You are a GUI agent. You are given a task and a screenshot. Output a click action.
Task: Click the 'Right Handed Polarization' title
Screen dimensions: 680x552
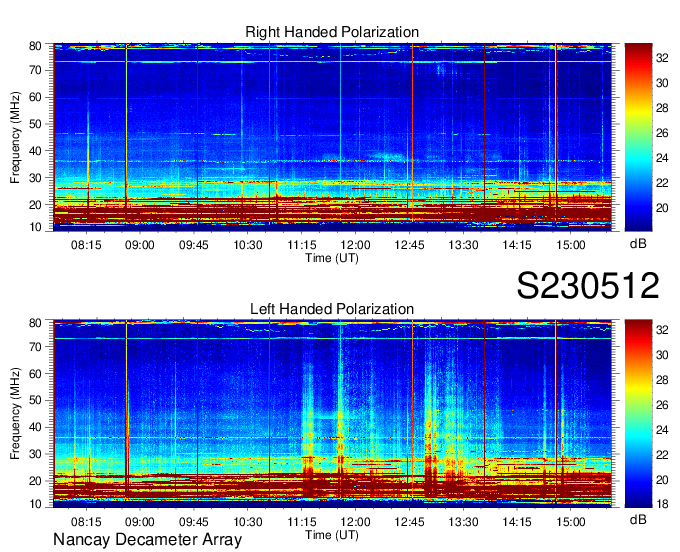pos(332,32)
